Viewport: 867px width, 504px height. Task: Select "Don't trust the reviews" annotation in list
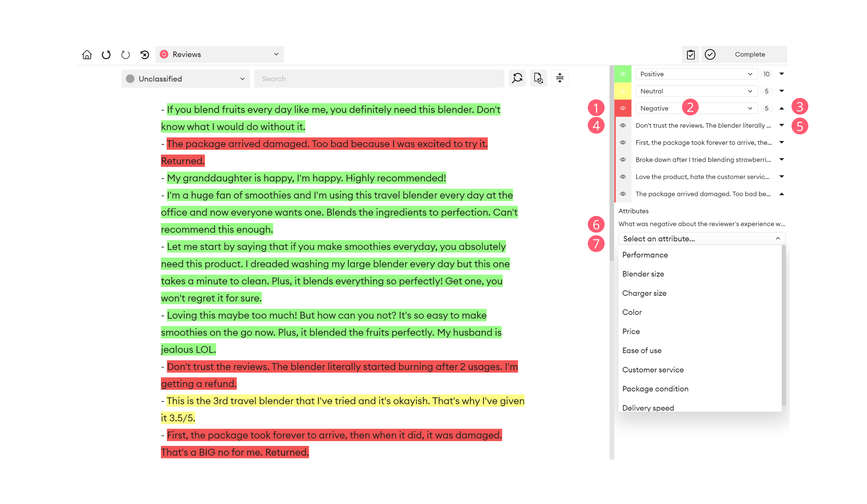pyautogui.click(x=703, y=125)
